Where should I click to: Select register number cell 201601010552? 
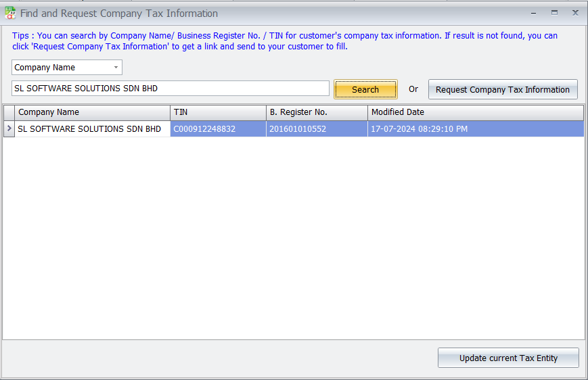pos(317,129)
